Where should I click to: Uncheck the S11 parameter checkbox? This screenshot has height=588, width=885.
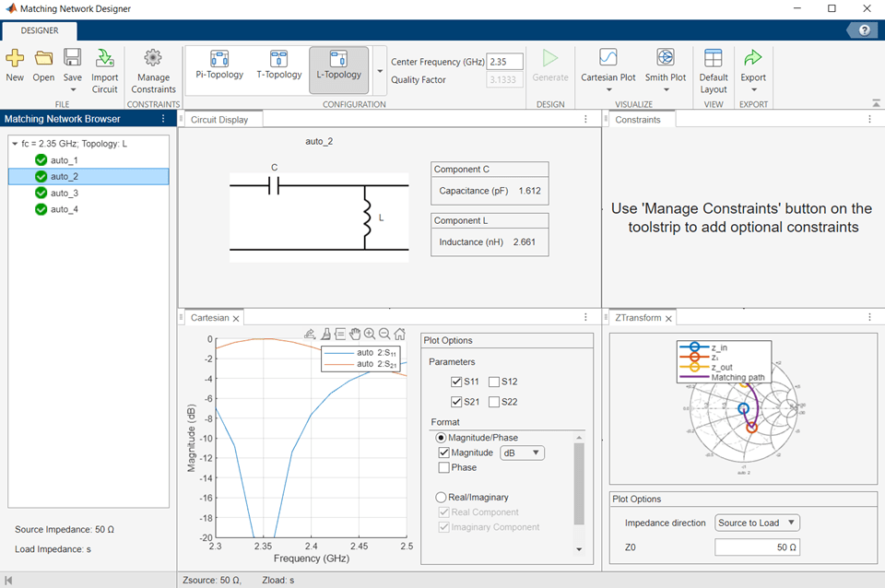pos(456,382)
